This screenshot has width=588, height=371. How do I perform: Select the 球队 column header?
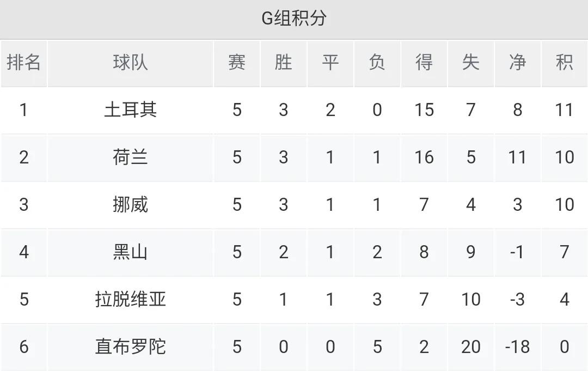point(130,63)
